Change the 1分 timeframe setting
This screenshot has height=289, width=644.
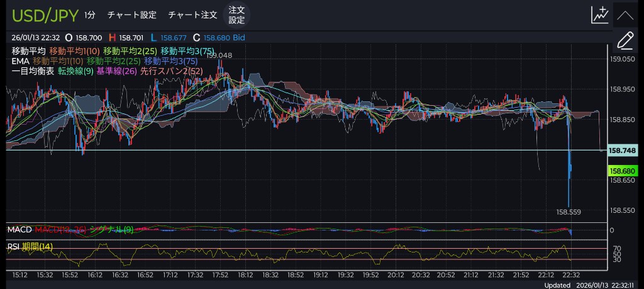[x=91, y=14]
